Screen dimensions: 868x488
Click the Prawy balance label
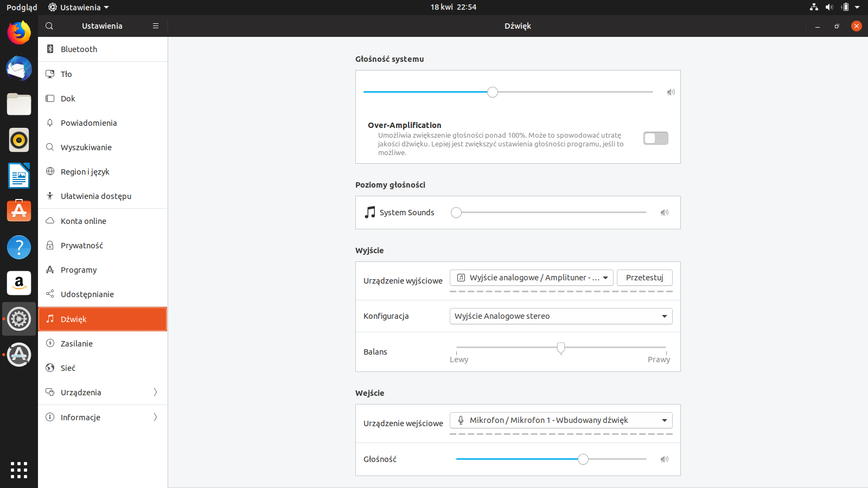659,359
